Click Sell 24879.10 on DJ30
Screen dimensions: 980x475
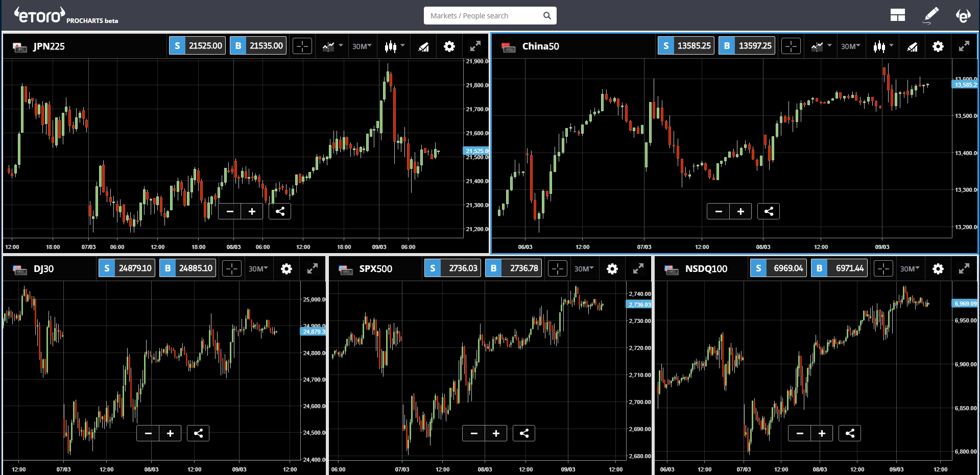coord(127,268)
